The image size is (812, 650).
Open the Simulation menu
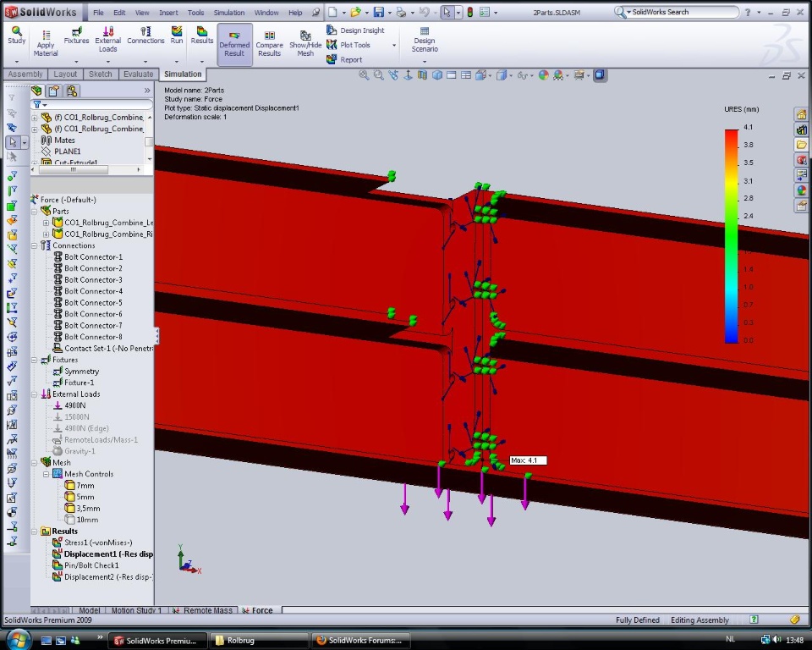[x=229, y=13]
